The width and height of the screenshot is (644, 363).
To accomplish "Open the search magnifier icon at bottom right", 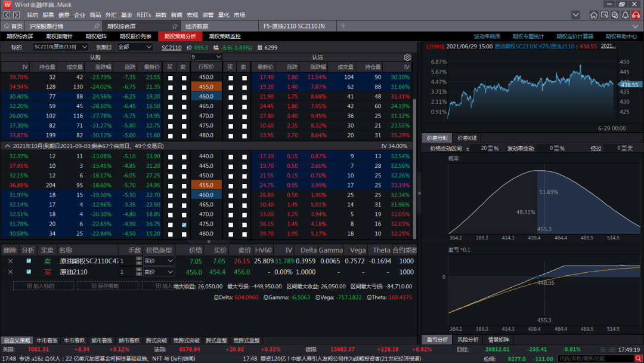I will click(x=638, y=359).
